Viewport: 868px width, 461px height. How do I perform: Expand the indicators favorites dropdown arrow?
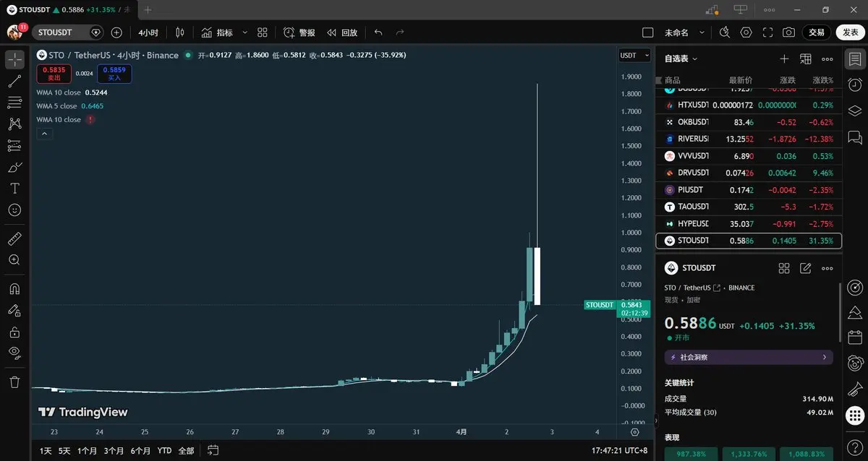coord(244,33)
